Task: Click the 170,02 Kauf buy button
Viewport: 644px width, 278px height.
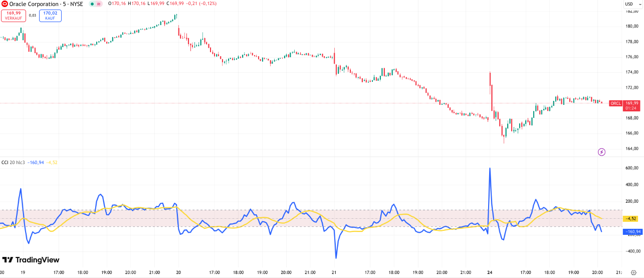Action: pyautogui.click(x=50, y=16)
